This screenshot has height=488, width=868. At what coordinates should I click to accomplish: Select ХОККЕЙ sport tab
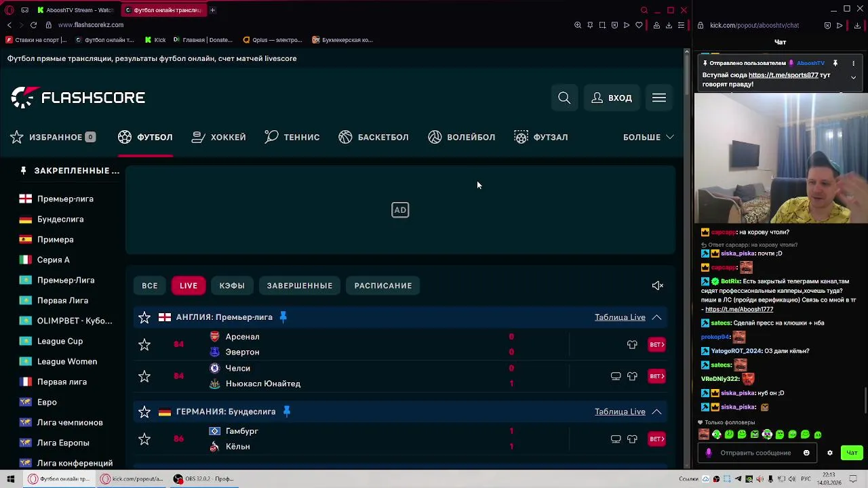[219, 137]
